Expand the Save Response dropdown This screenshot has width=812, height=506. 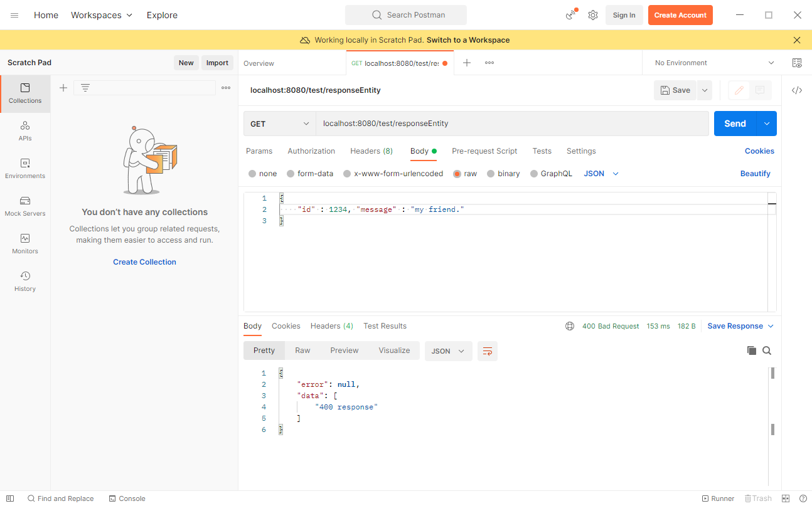pyautogui.click(x=740, y=326)
